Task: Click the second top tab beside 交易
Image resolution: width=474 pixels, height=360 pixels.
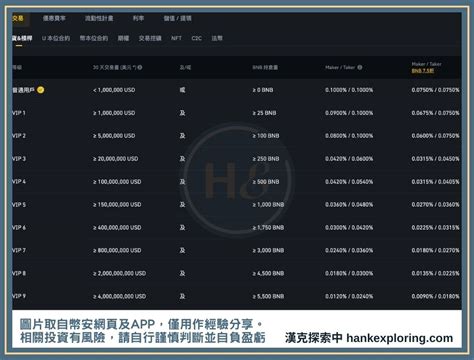Action: coord(54,18)
